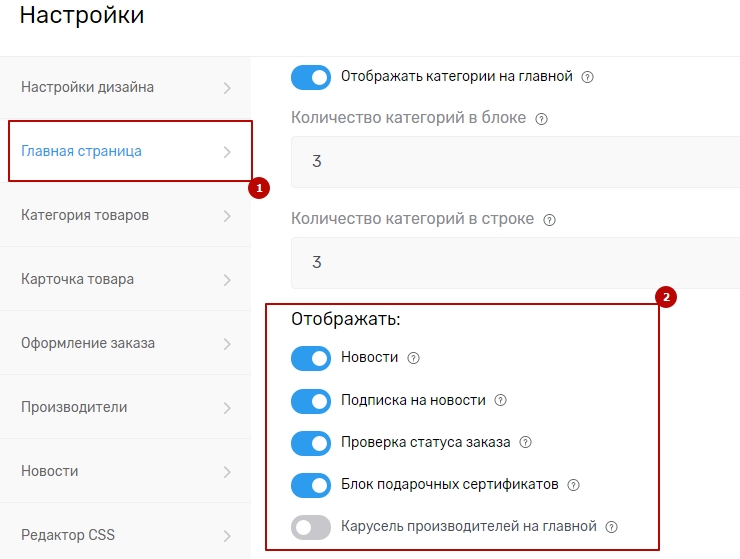Disable the Новости display toggle
Image resolution: width=740 pixels, height=559 pixels.
pyautogui.click(x=311, y=358)
